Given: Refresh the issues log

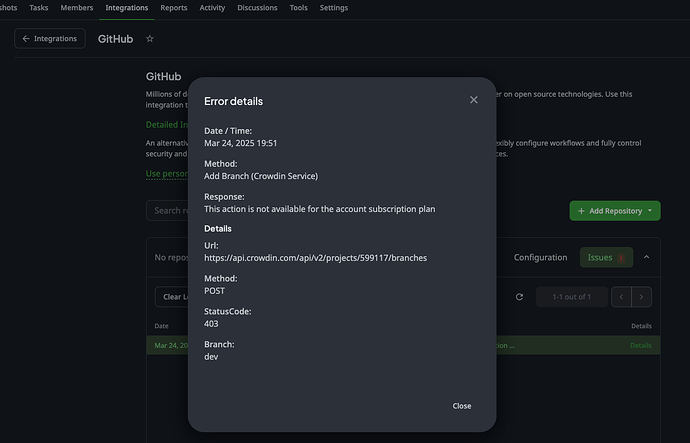Looking at the screenshot, I should (x=519, y=297).
